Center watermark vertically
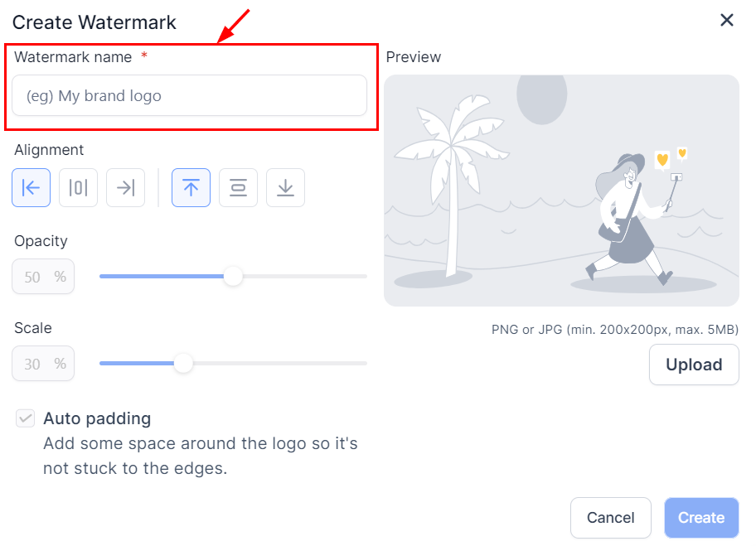Image resolution: width=756 pixels, height=546 pixels. click(238, 188)
